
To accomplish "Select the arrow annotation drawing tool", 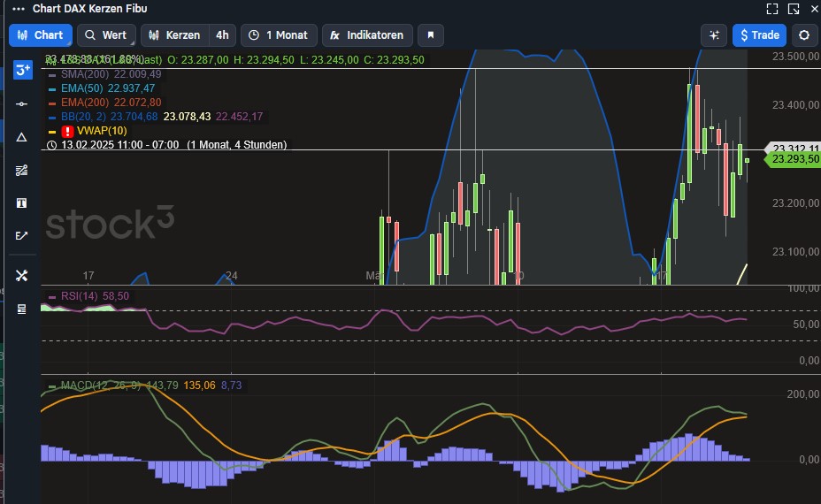I will [x=22, y=235].
